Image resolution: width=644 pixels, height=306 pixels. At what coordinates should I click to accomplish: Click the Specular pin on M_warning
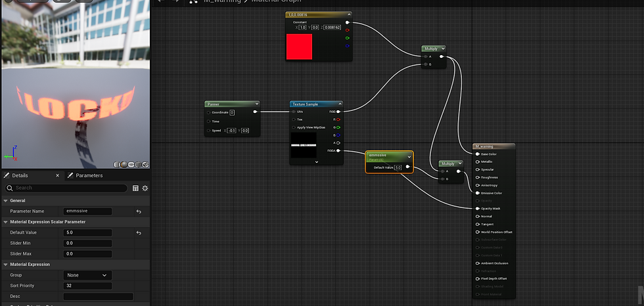pyautogui.click(x=477, y=169)
